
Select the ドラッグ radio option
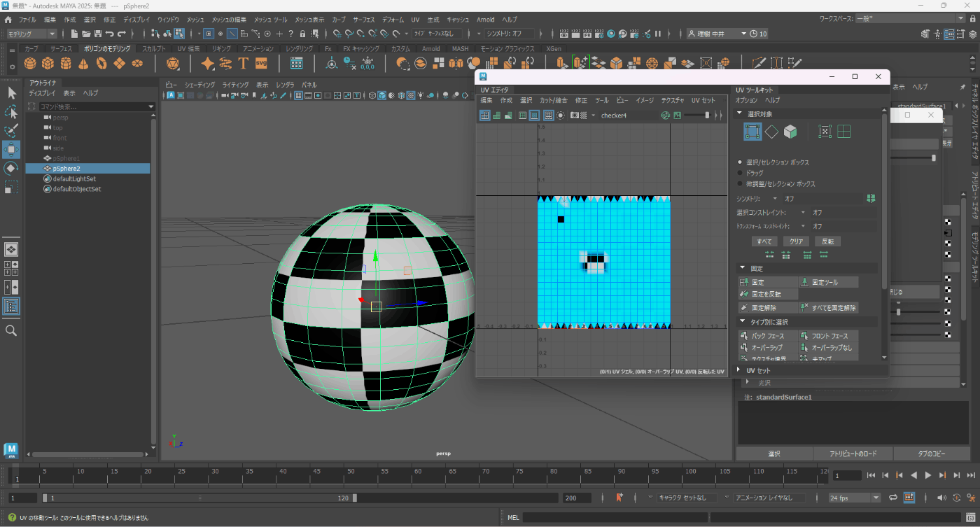[741, 173]
